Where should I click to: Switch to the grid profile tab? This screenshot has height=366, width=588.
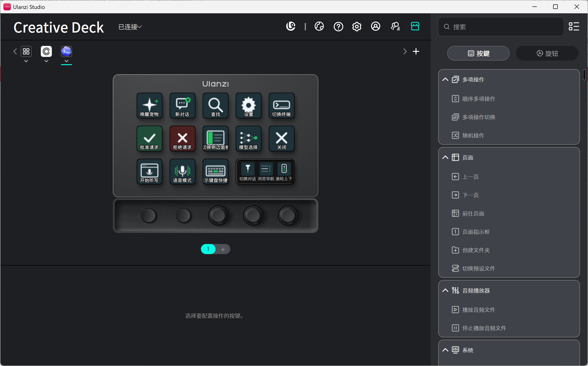click(26, 51)
